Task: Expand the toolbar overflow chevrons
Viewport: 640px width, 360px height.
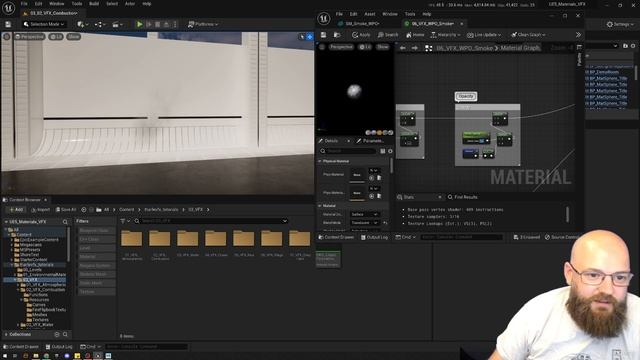Action: click(578, 35)
